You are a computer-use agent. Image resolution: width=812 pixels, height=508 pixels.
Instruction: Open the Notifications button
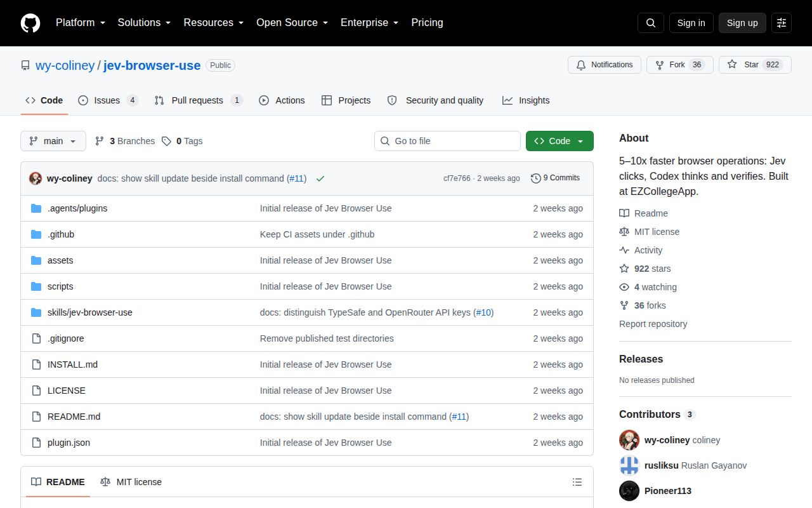tap(605, 65)
